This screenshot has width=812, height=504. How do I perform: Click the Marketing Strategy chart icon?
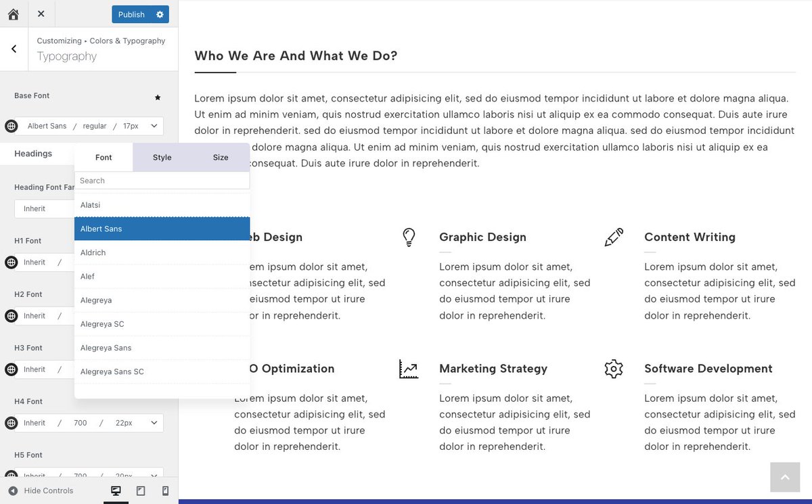409,369
